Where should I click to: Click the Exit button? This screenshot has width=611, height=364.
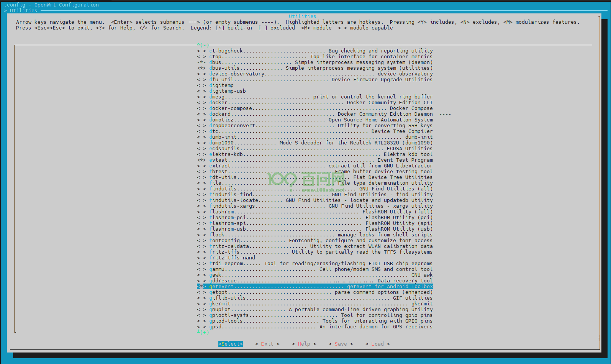pos(267,344)
